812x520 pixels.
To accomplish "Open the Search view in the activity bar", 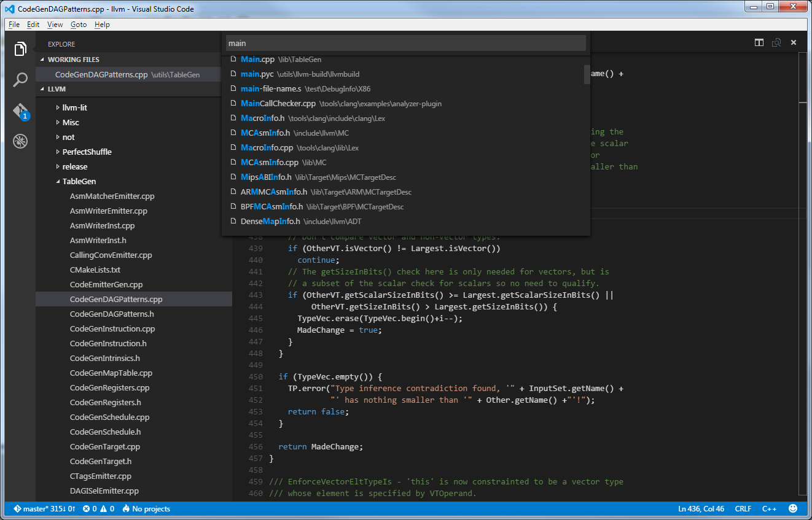I will [x=20, y=80].
